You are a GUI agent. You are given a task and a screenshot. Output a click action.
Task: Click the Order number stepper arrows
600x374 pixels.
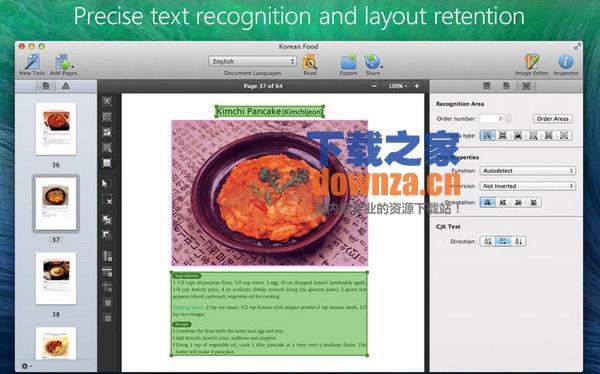tap(509, 119)
